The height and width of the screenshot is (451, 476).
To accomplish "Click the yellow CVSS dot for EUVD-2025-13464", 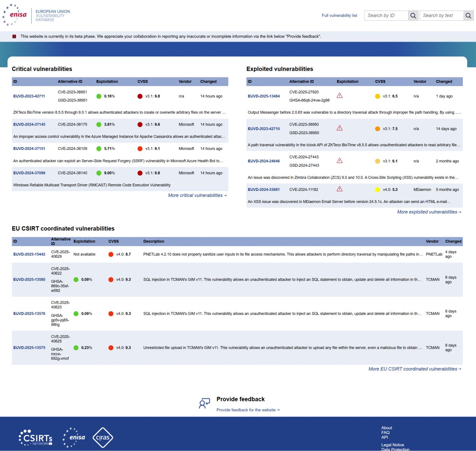I will (x=378, y=96).
